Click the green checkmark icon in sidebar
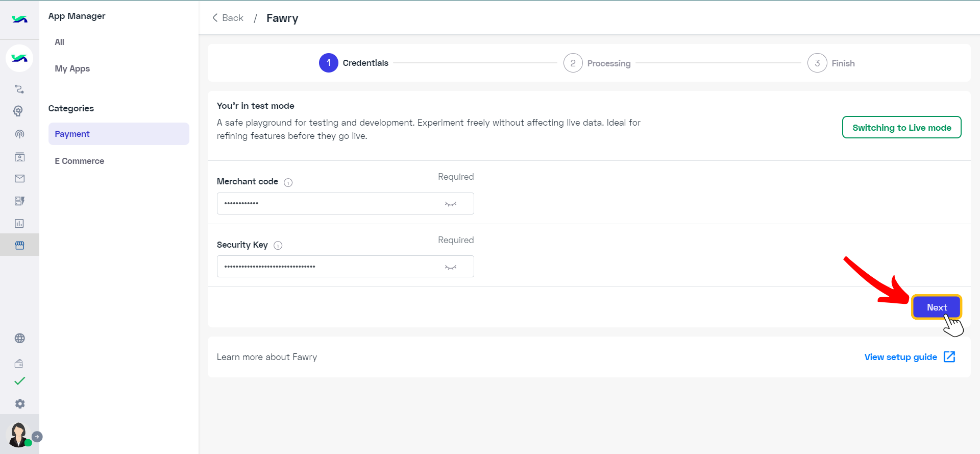The width and height of the screenshot is (980, 454). tap(19, 381)
